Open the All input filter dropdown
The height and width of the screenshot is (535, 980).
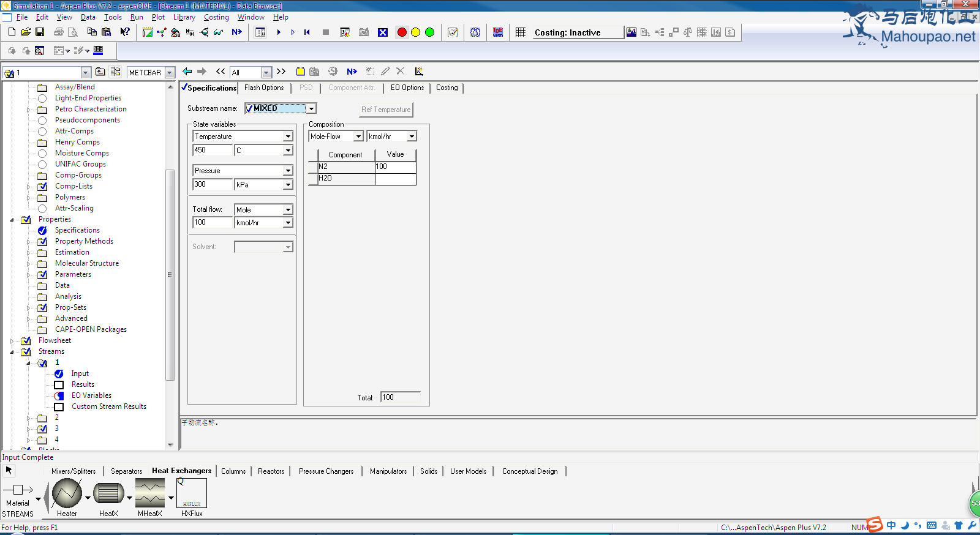click(266, 73)
